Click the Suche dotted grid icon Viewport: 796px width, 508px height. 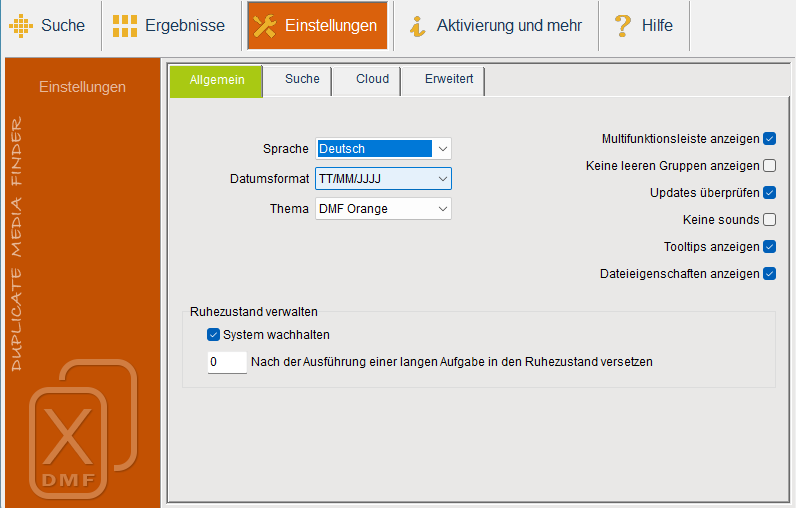(x=21, y=26)
